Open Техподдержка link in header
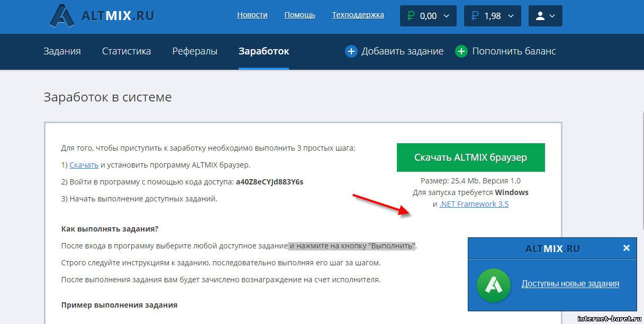Image resolution: width=644 pixels, height=324 pixels. (x=358, y=15)
